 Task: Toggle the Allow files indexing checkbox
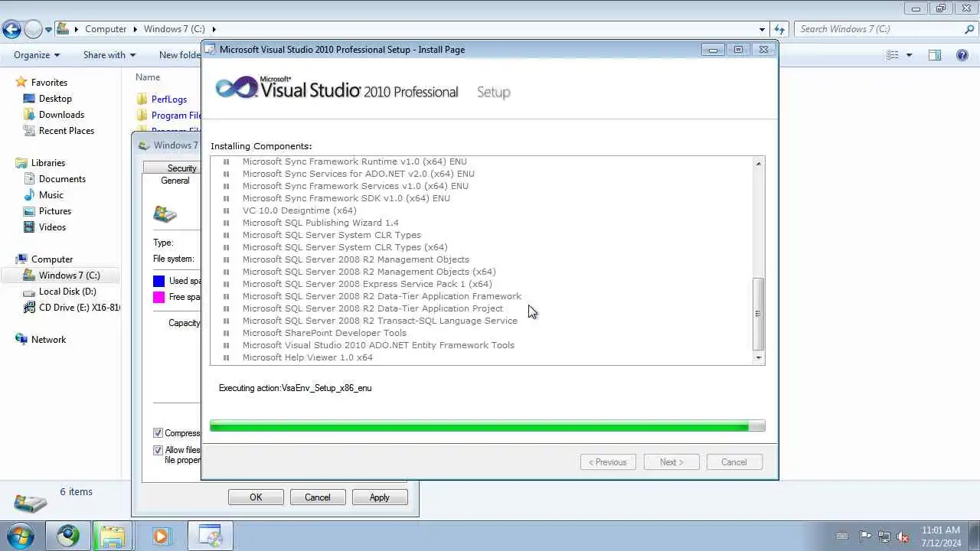point(158,450)
